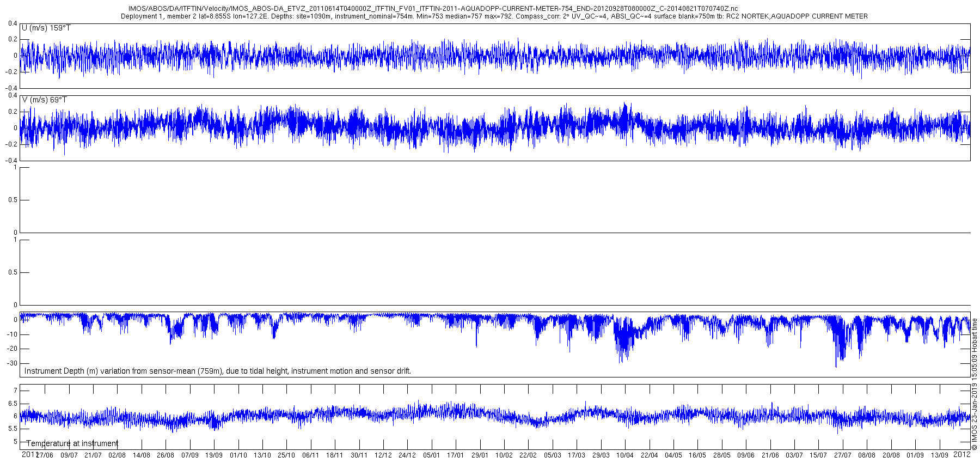Click the '6.5' tick on temperature axis
Viewport: 980px width, 463px height.
pos(12,404)
